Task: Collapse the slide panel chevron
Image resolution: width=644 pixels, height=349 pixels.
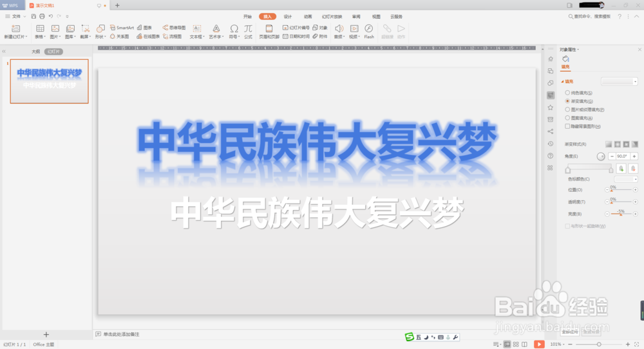Action: 4,52
